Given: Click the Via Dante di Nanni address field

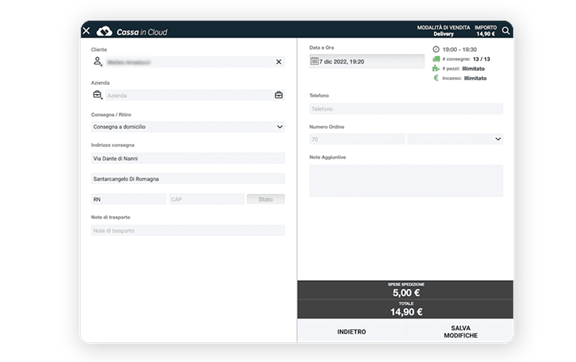Looking at the screenshot, I should 188,158.
